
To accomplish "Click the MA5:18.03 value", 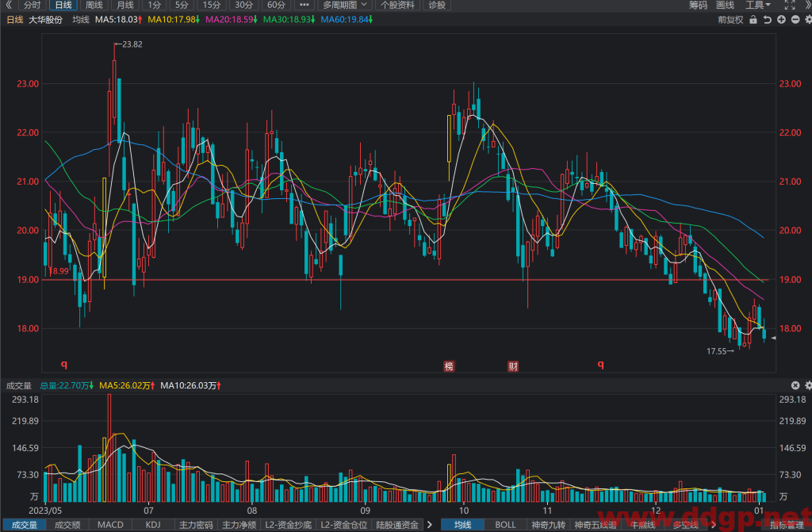I will [x=119, y=20].
